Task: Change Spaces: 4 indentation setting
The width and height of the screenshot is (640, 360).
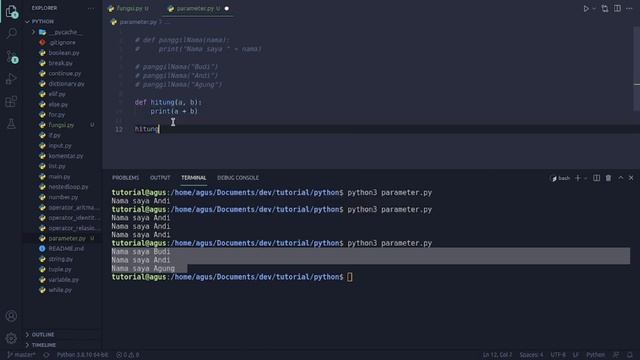Action: (531, 355)
